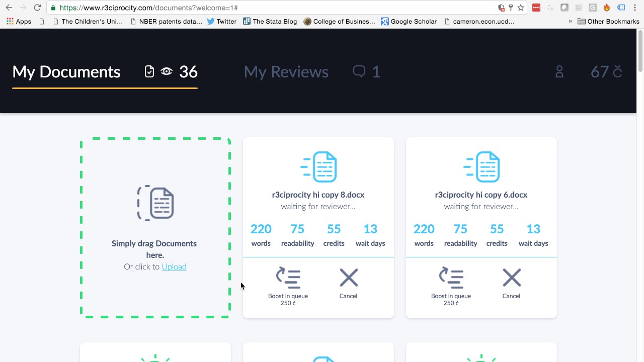The image size is (644, 362).
Task: Click the 55 credits value on copy 8.docx
Action: [x=334, y=229]
